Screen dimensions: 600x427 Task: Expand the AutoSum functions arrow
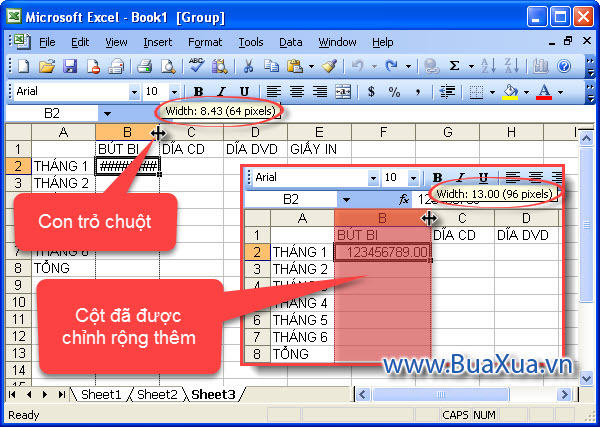click(471, 67)
